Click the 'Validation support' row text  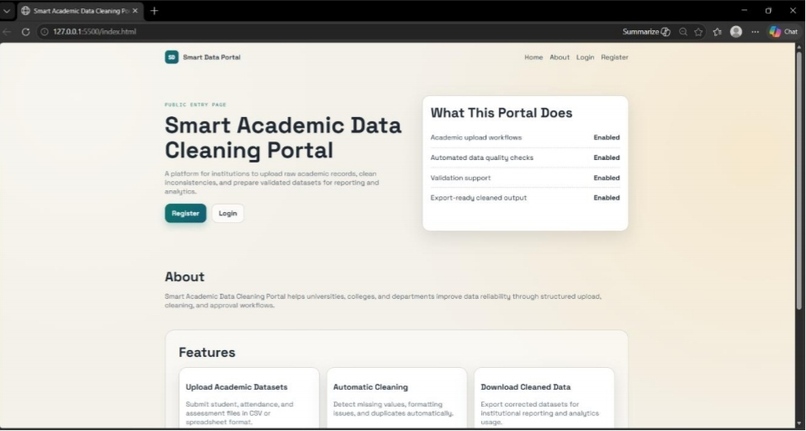(x=461, y=177)
